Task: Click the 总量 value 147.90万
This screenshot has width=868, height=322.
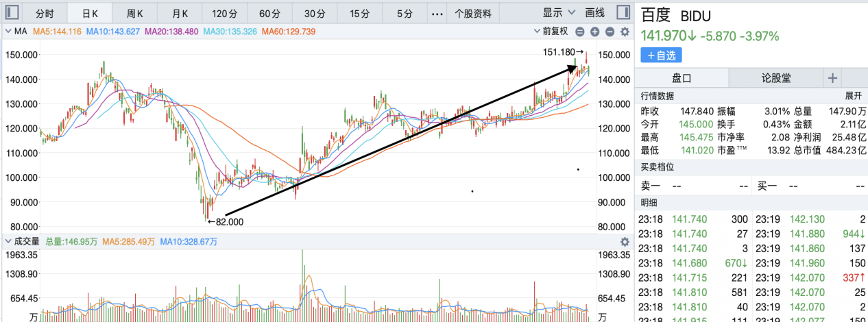Action: [x=848, y=111]
